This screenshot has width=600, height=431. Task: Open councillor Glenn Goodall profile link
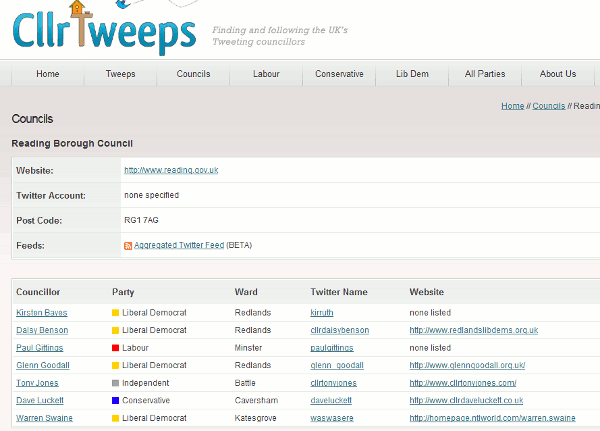coord(43,365)
